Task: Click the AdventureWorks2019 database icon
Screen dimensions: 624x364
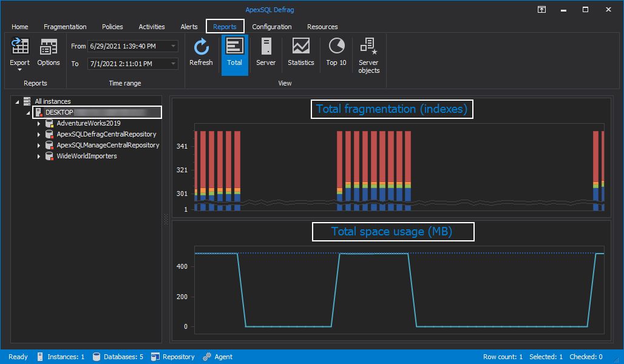Action: point(49,123)
